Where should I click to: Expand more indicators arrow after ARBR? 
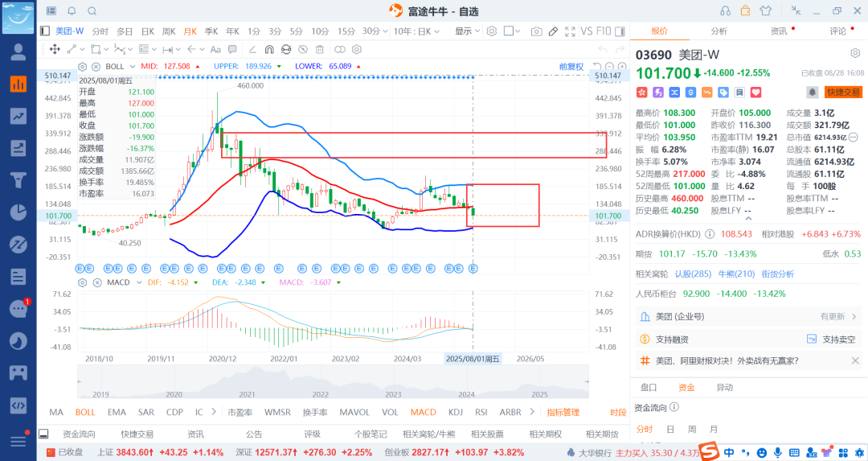[532, 412]
